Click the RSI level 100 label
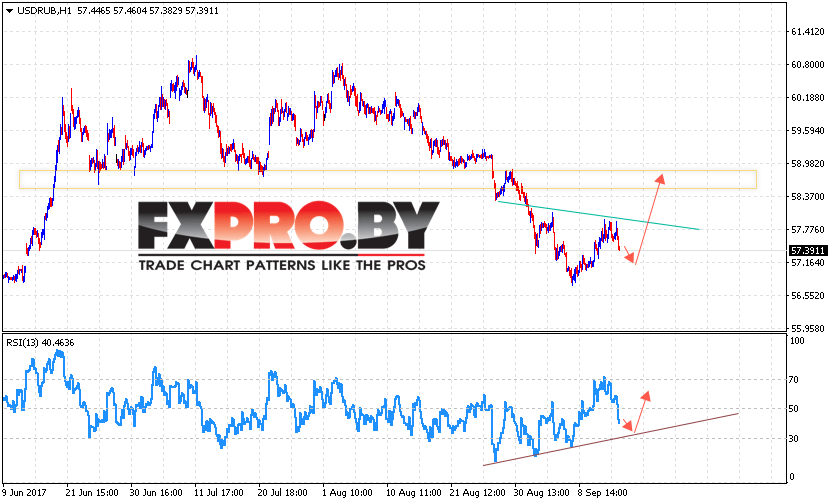This screenshot has width=829, height=504. (797, 341)
